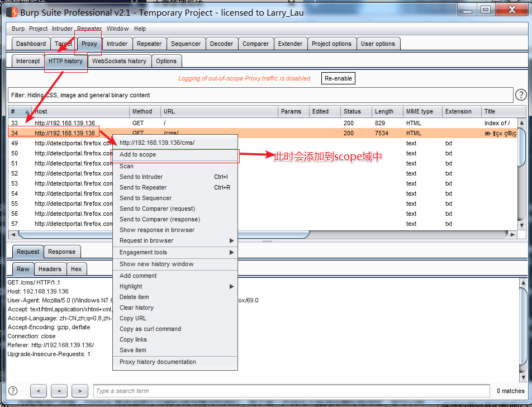Open Proxy history documentation
The image size is (532, 407).
pos(175,362)
